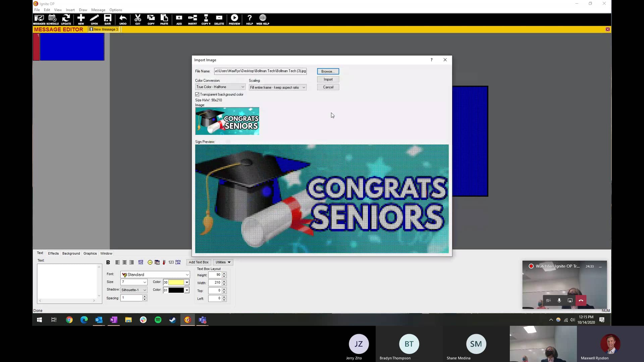Open Spotify from the taskbar
This screenshot has height=362, width=644.
(x=158, y=320)
